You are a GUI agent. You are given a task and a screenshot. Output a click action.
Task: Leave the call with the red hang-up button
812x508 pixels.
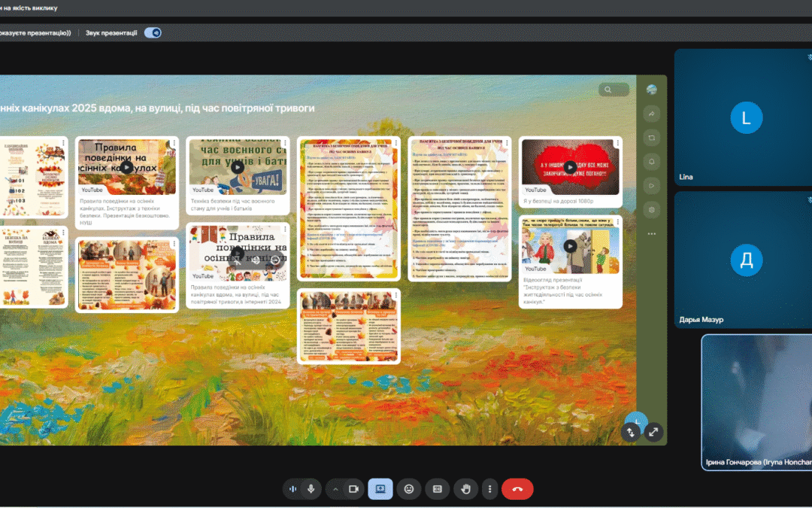pos(517,489)
